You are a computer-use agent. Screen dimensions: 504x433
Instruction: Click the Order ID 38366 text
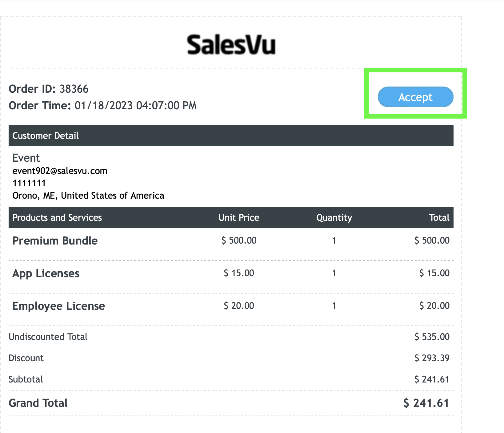tap(49, 89)
